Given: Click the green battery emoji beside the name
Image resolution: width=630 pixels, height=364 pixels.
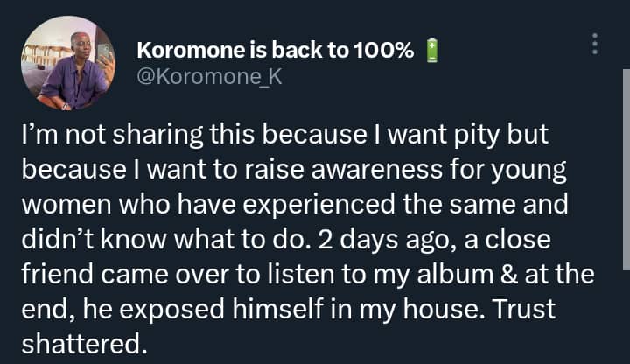Looking at the screenshot, I should [428, 52].
